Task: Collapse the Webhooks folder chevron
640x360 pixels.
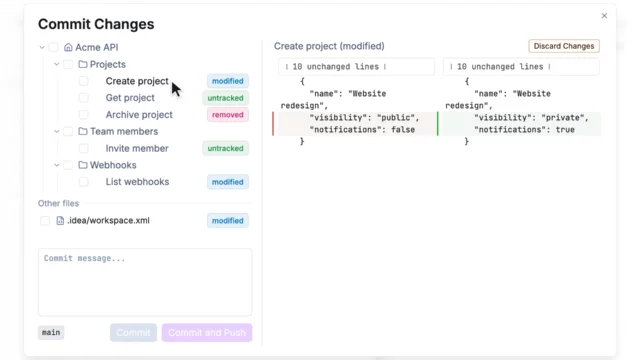Action: 57,165
